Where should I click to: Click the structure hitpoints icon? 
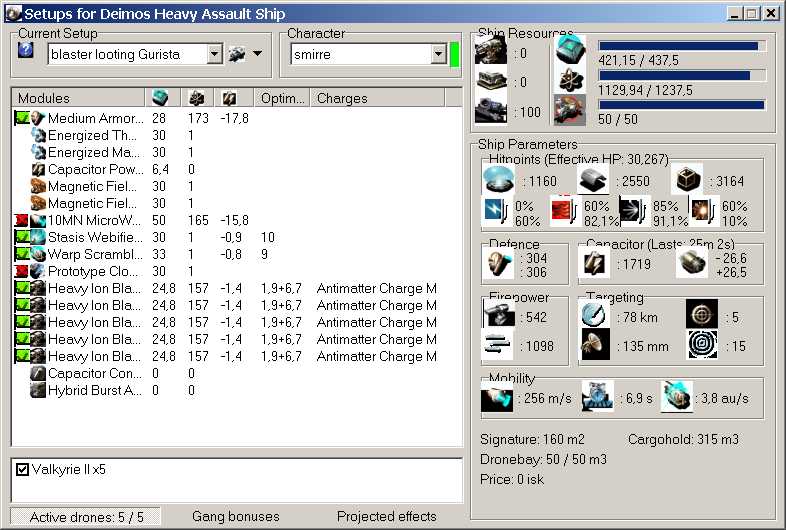click(x=686, y=179)
